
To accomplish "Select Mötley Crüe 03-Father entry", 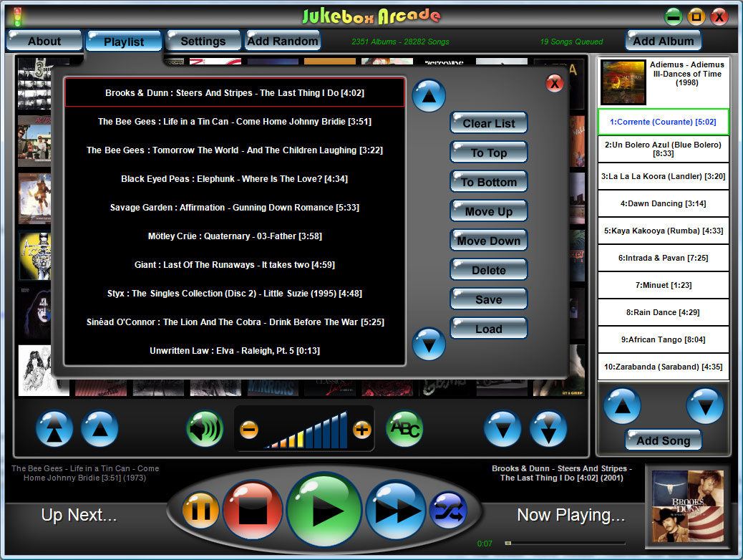I will point(235,236).
